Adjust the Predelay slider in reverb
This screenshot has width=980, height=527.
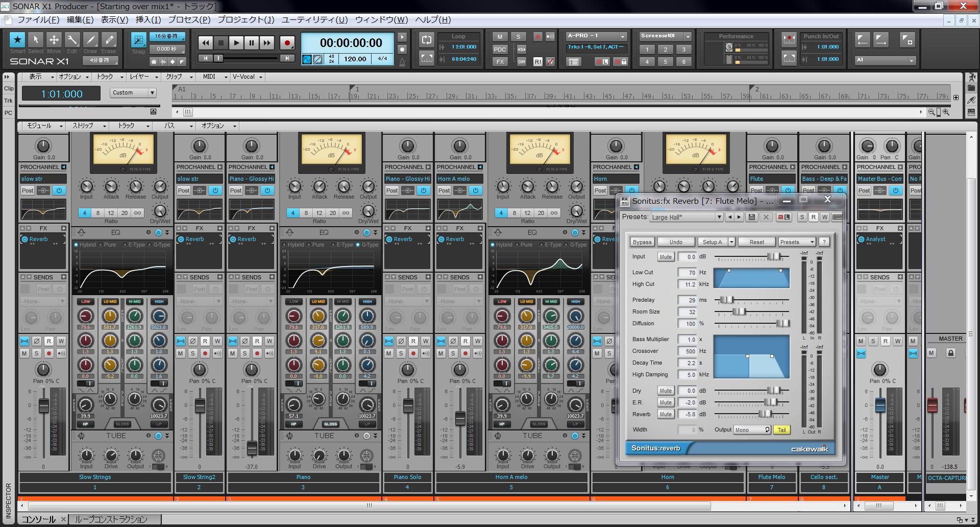pos(726,300)
